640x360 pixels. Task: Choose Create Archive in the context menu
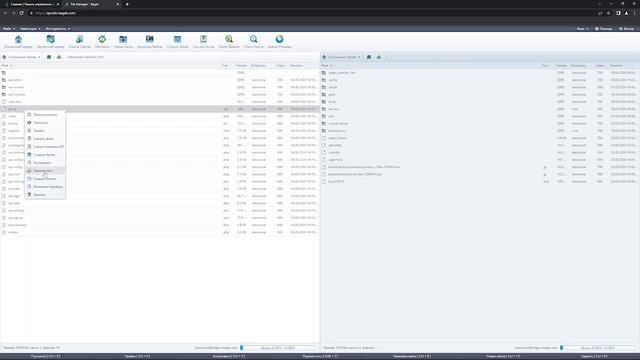45,155
